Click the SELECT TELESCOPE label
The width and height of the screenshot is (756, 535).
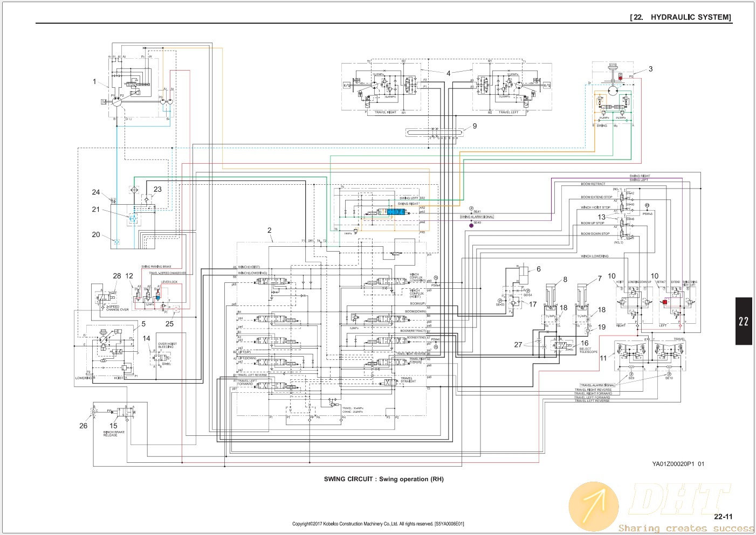pyautogui.click(x=588, y=350)
